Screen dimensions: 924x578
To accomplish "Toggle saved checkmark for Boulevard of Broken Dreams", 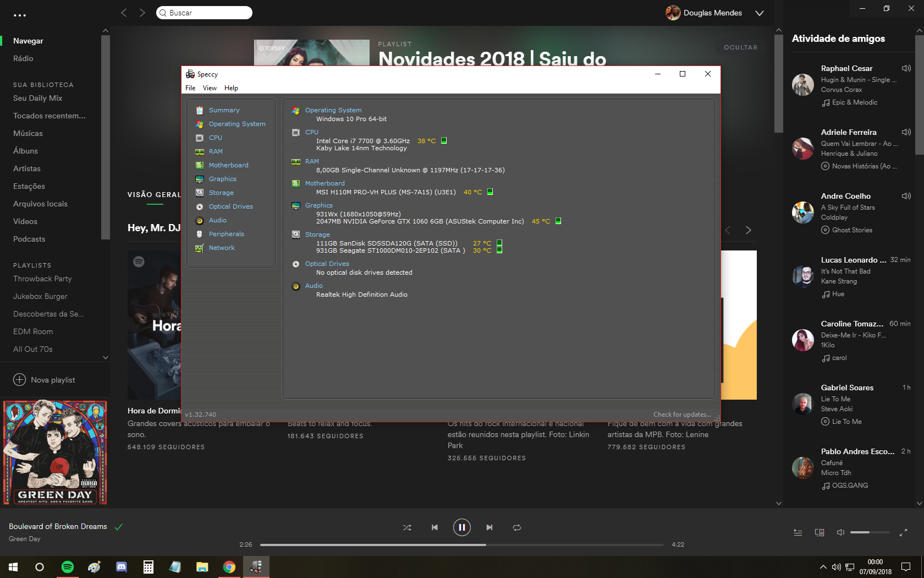I will (118, 527).
